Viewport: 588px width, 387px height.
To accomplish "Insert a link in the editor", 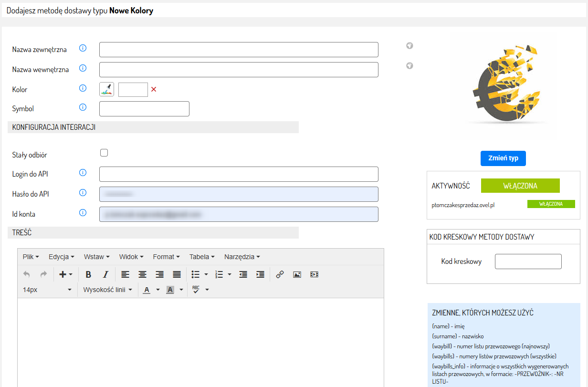I will point(280,274).
